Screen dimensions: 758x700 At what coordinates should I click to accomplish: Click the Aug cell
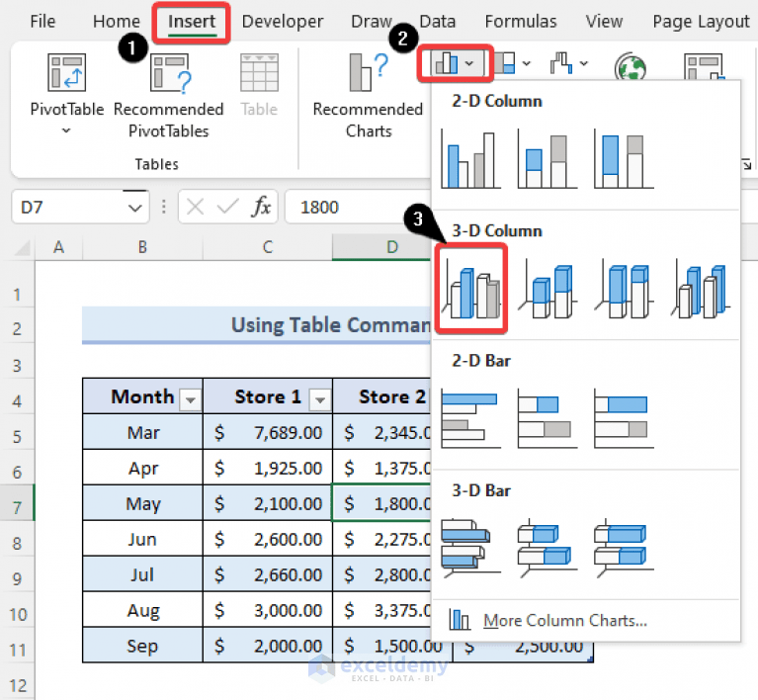click(x=142, y=610)
